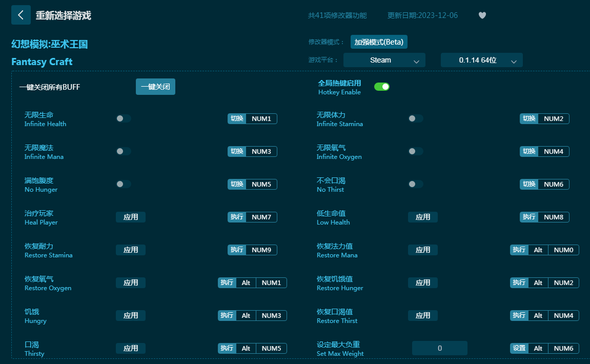590x364 pixels.
Task: Open the Steam platform dropdown
Action: (x=384, y=60)
